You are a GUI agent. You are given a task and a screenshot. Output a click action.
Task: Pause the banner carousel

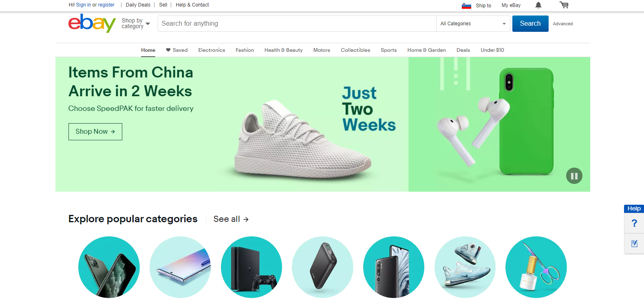coord(574,176)
